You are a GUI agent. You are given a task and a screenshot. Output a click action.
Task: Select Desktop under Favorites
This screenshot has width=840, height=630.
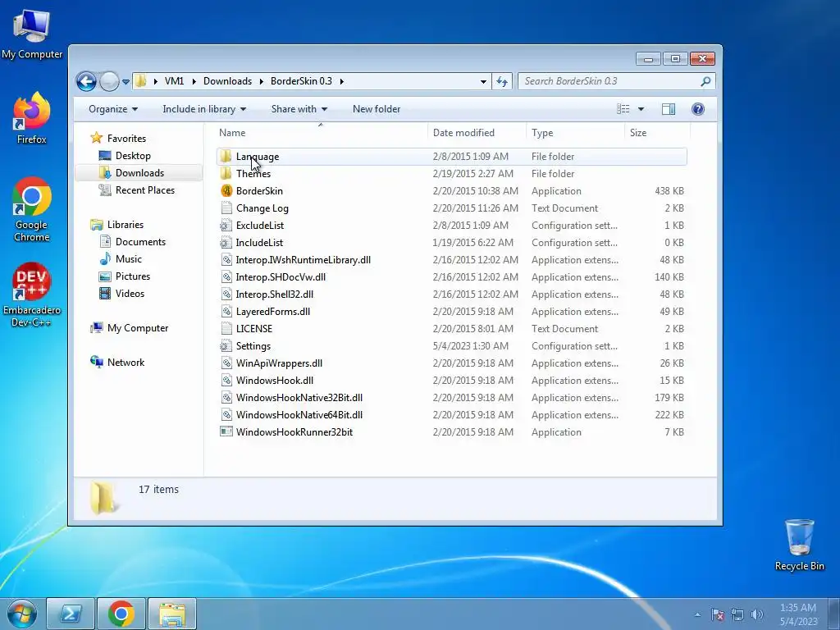pos(133,156)
